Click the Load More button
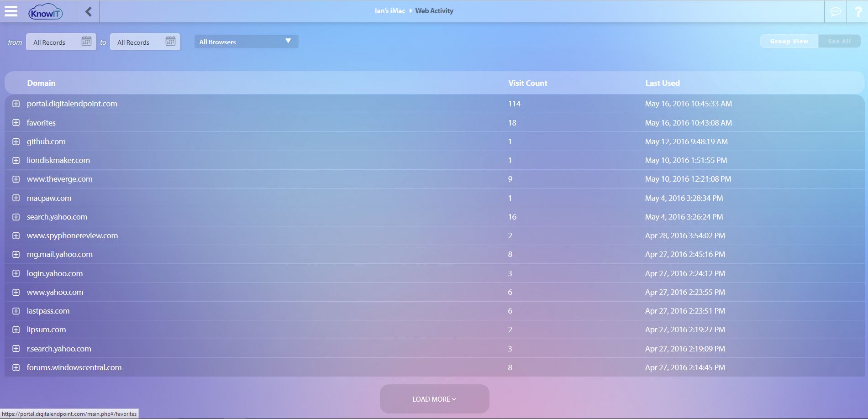The image size is (868, 419). point(434,399)
